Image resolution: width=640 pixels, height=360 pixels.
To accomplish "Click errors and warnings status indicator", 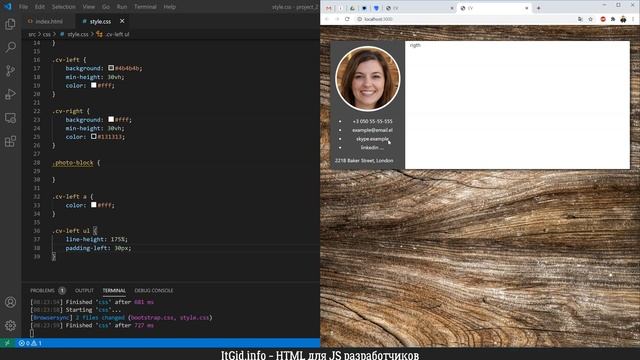I will (30, 343).
